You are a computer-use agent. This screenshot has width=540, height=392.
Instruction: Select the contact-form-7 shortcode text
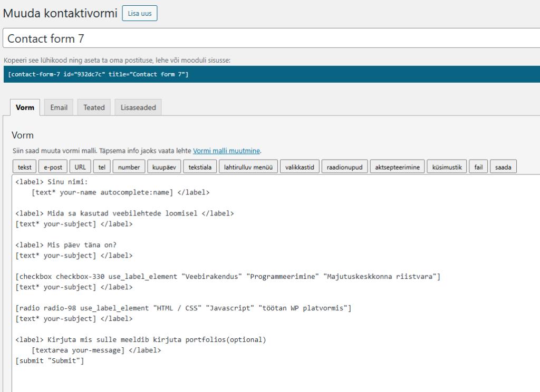[98, 74]
